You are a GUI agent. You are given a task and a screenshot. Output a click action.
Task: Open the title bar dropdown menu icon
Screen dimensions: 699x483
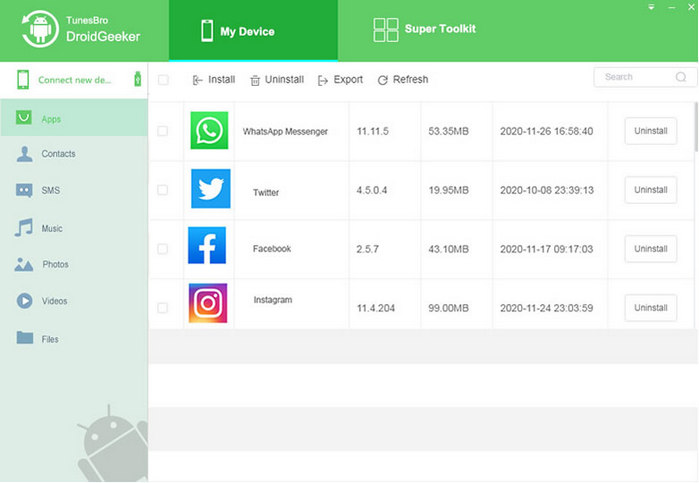point(651,7)
